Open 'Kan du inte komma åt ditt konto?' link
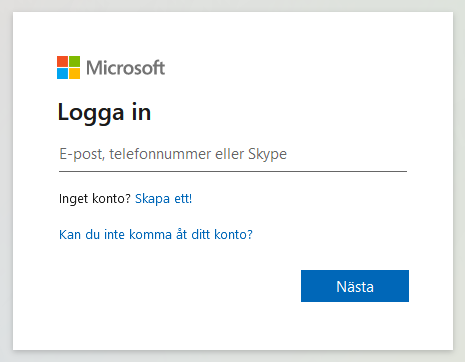This screenshot has height=362, width=465. (x=156, y=234)
